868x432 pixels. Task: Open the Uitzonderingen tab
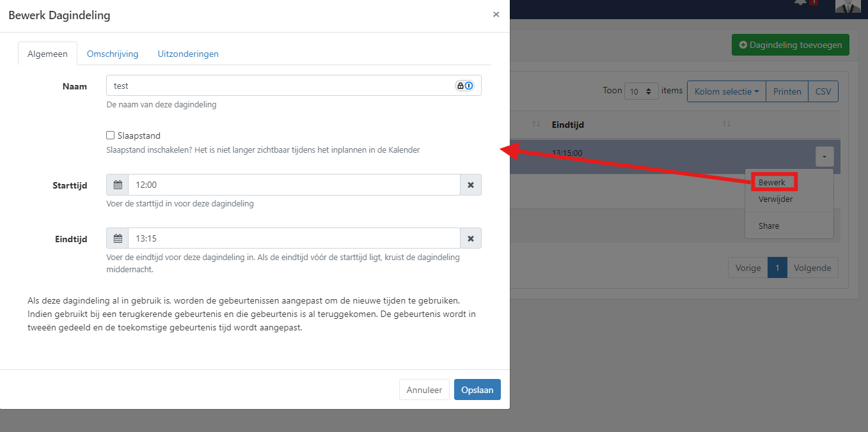[x=188, y=54]
